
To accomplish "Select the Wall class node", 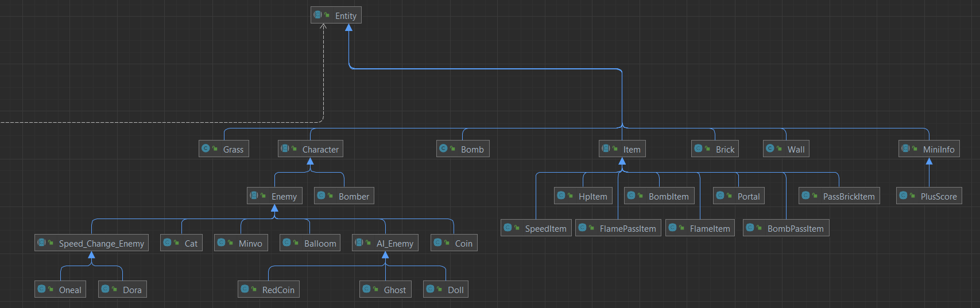I will 786,149.
